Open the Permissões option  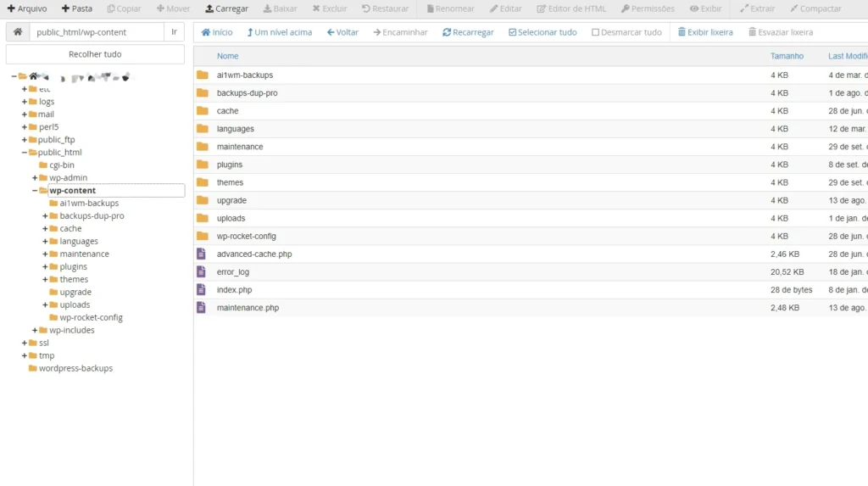pos(648,8)
